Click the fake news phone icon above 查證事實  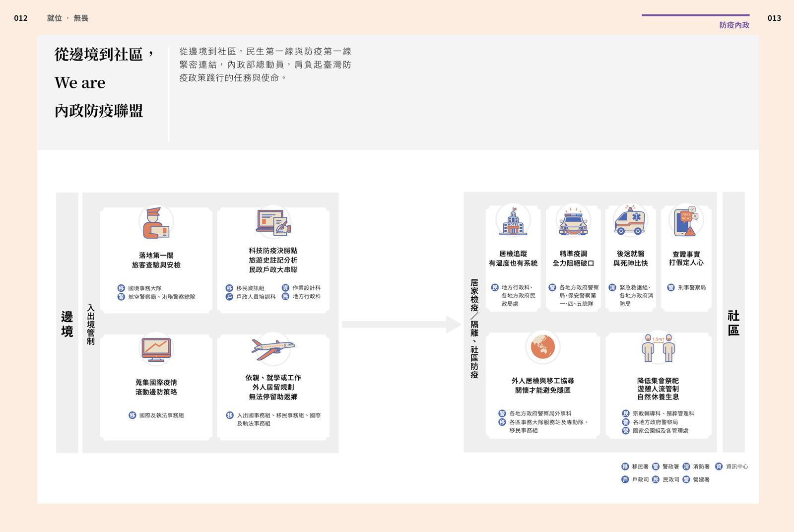click(687, 221)
